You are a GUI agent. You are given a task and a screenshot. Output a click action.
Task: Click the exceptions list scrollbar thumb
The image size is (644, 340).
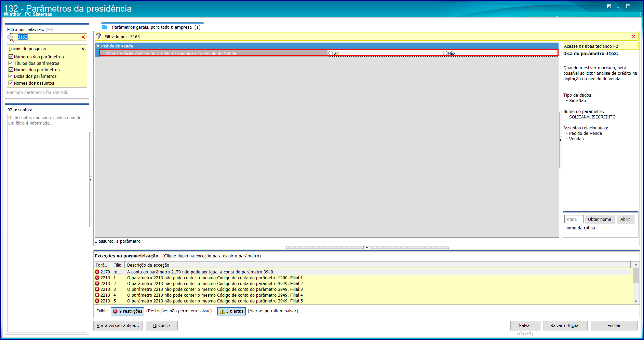click(636, 276)
